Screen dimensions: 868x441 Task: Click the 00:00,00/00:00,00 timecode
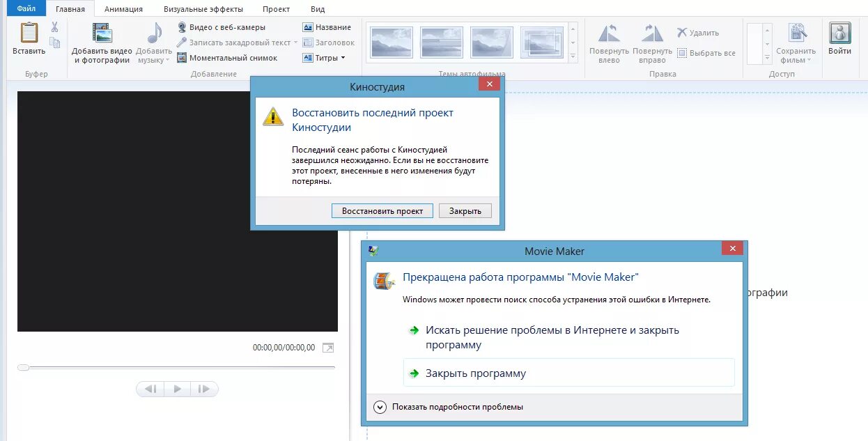(x=284, y=348)
